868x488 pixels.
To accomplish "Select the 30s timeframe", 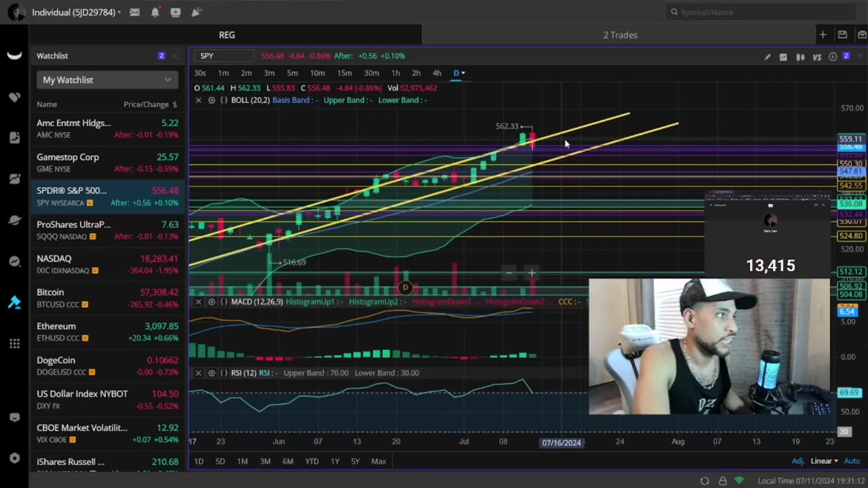I will click(200, 73).
